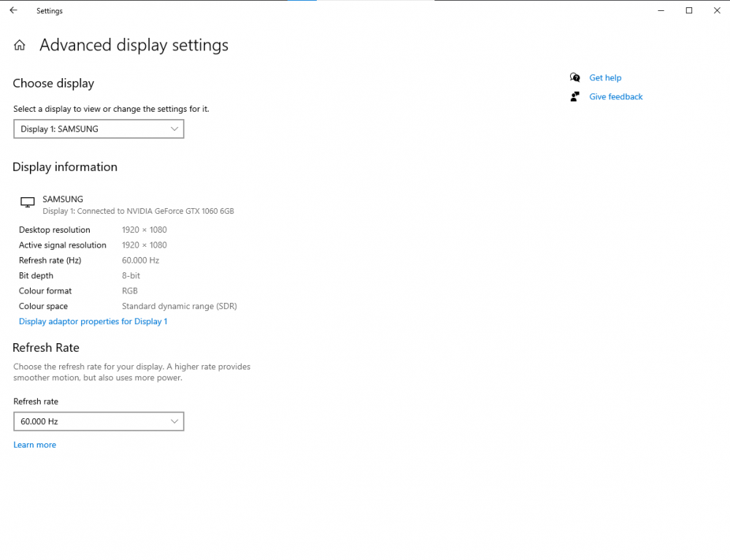Minimize the Settings window

coord(661,10)
